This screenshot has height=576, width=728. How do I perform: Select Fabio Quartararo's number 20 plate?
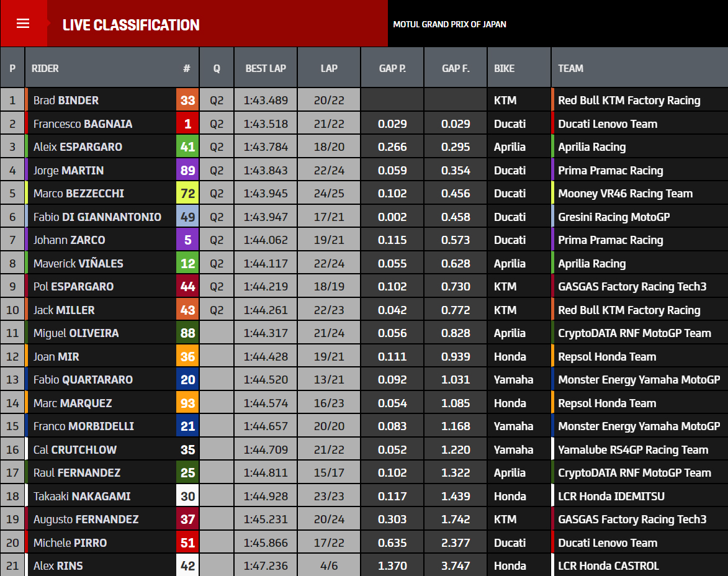coord(187,379)
